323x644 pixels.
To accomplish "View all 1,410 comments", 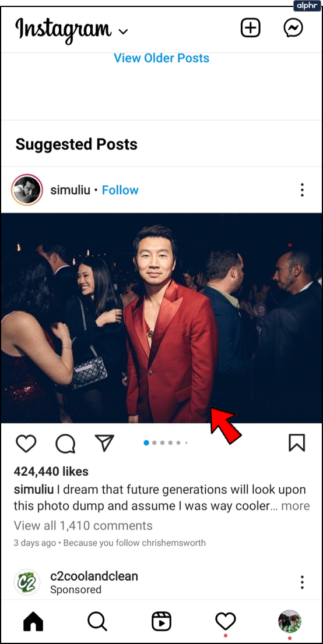I will point(83,525).
